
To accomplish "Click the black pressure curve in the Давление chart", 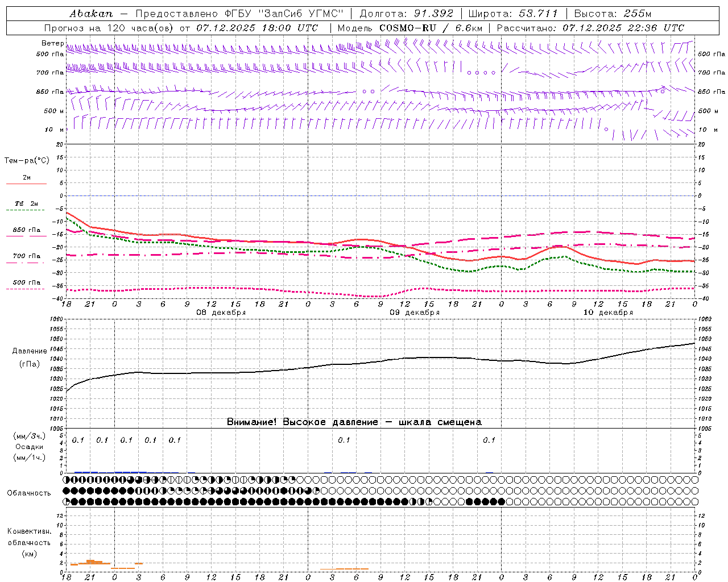I will (x=380, y=361).
